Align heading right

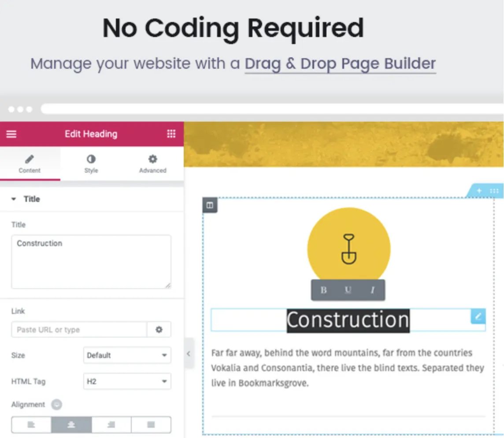[111, 425]
